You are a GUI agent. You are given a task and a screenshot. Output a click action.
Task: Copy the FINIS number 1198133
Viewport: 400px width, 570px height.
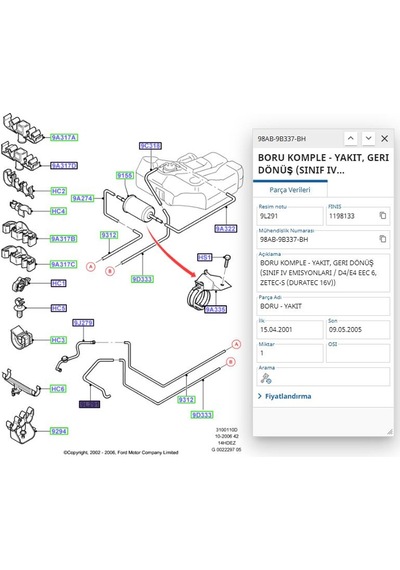coord(383,216)
